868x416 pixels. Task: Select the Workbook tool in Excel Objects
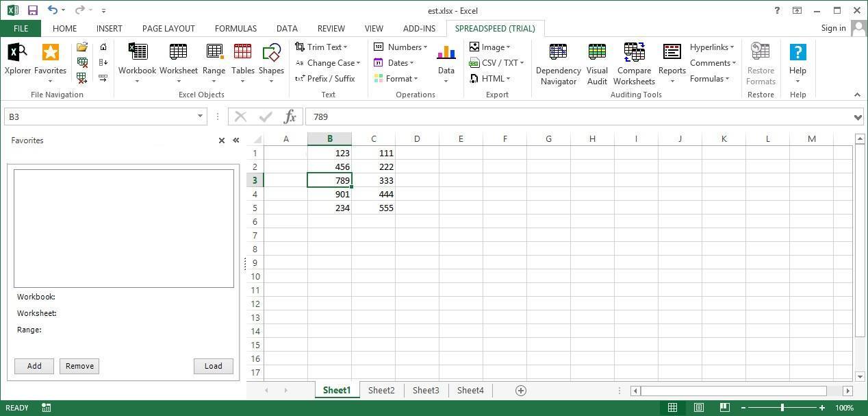pos(137,62)
